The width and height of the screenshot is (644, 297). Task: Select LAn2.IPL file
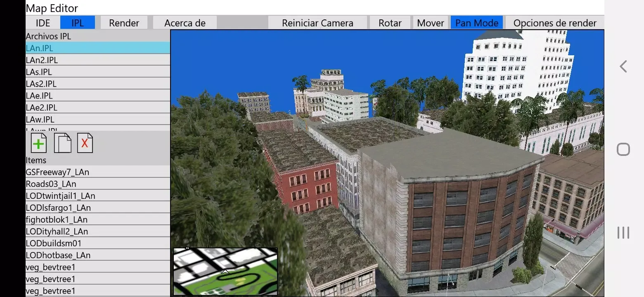pos(98,60)
